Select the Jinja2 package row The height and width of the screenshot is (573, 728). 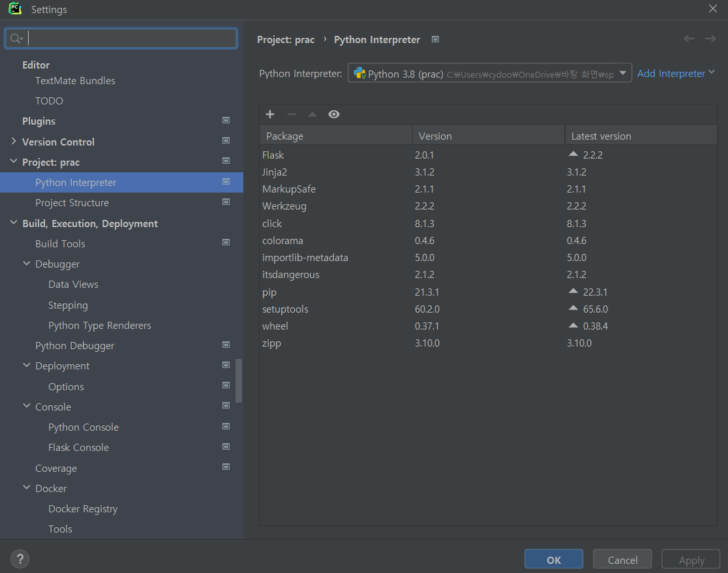(x=488, y=172)
